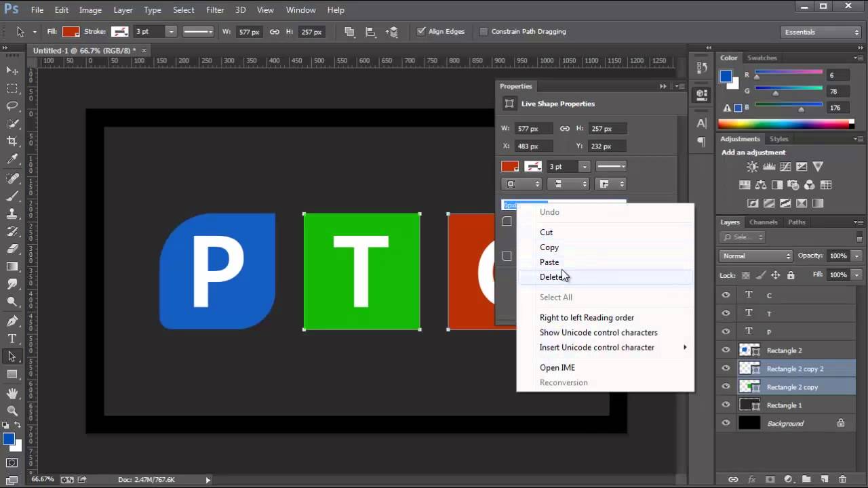Click the R value input field
Viewport: 868px width, 488px height.
pyautogui.click(x=839, y=75)
